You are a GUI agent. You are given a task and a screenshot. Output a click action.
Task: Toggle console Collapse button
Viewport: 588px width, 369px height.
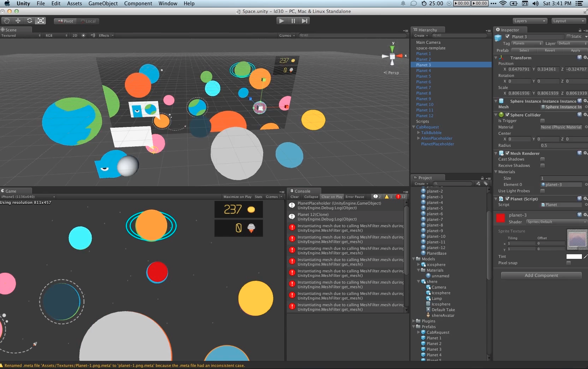tap(311, 196)
